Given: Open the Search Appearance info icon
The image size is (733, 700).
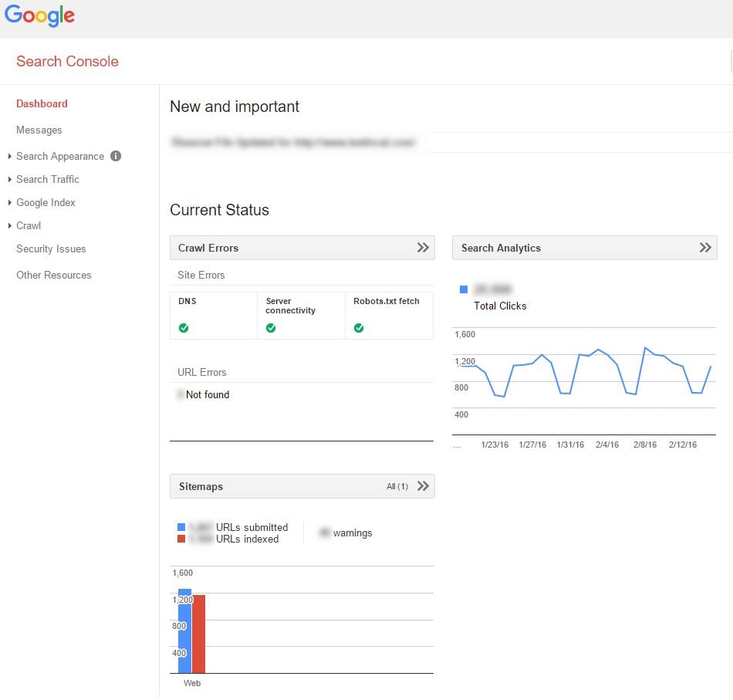Looking at the screenshot, I should [x=116, y=156].
